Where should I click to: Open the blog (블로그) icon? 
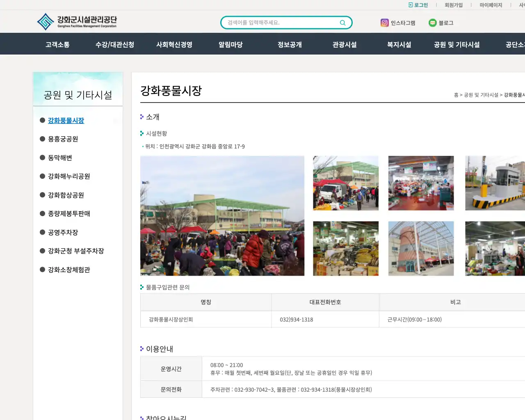coord(433,23)
